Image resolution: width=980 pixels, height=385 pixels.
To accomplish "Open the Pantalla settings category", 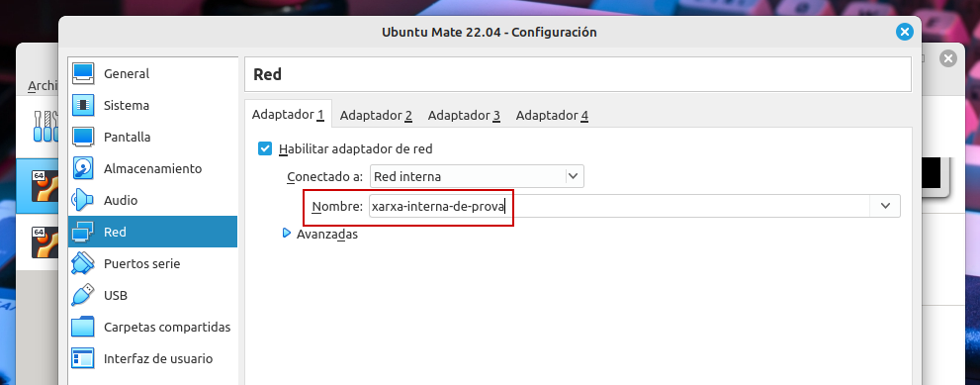I will coord(152,137).
